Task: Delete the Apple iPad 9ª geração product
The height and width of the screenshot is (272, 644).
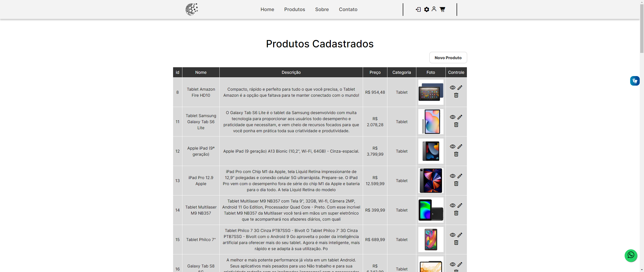Action: pos(456,154)
